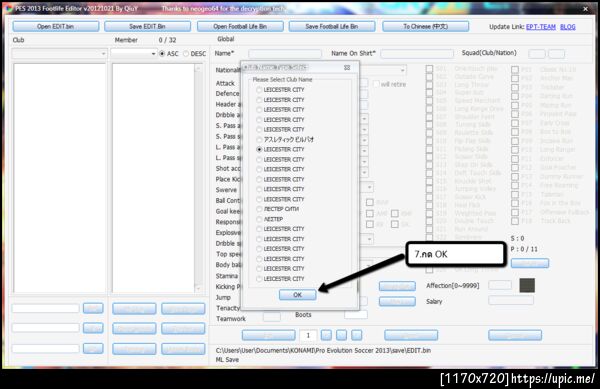The width and height of the screenshot is (600, 389).
Task: Click the empty Club list box
Action: [60, 178]
